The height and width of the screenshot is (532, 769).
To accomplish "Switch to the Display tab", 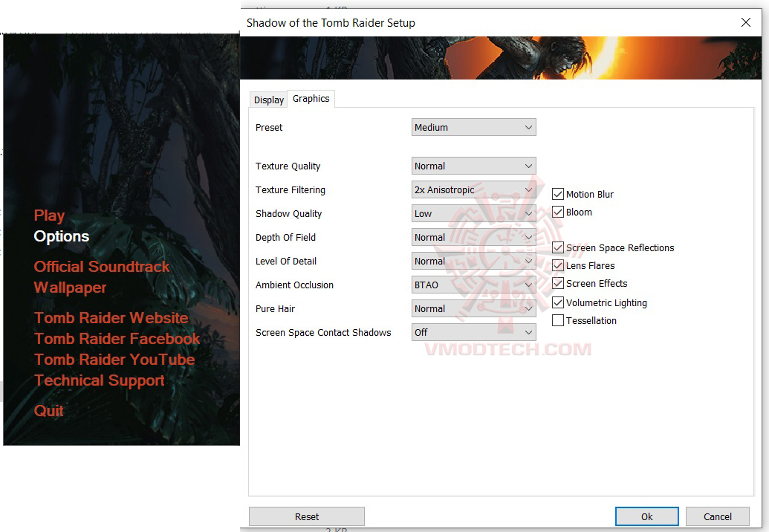I will (x=268, y=100).
